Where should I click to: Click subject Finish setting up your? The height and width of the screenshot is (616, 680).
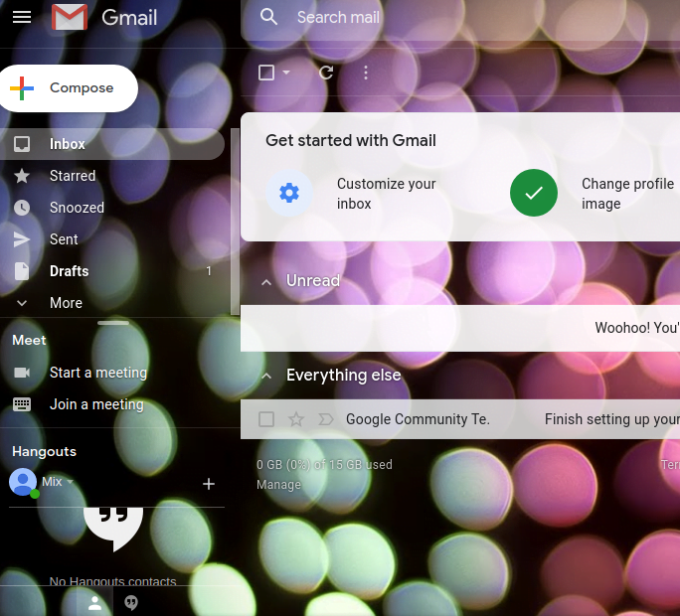tap(612, 419)
